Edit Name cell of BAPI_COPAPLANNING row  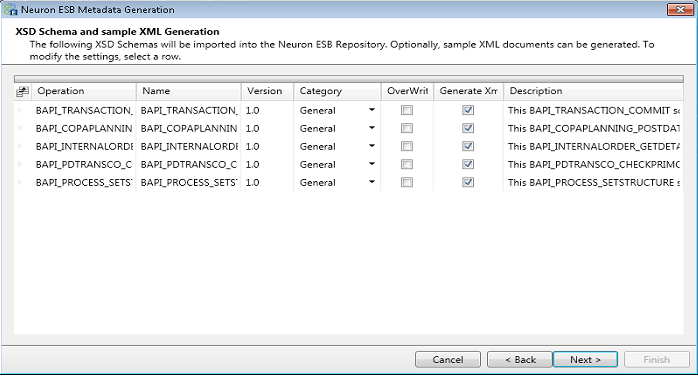pyautogui.click(x=189, y=129)
